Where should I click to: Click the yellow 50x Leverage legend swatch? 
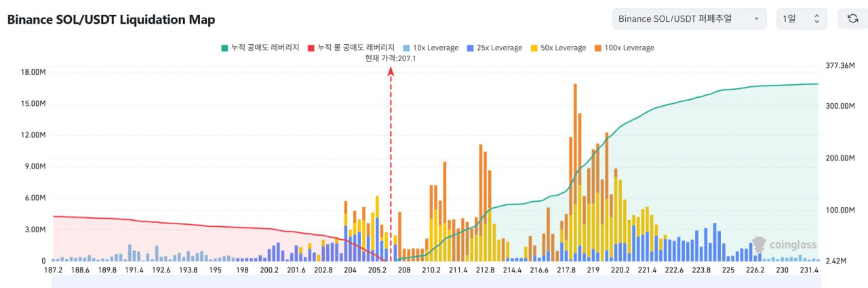(533, 48)
